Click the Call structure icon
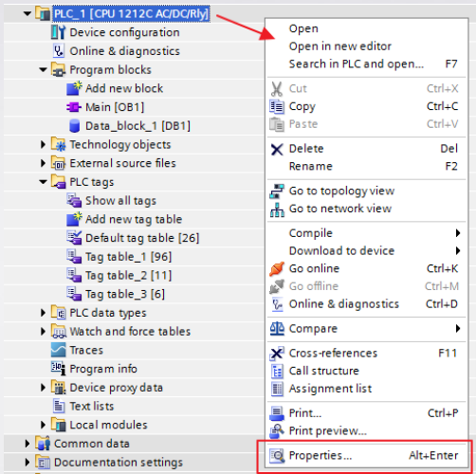Viewport: 476px width, 474px height. tap(277, 371)
